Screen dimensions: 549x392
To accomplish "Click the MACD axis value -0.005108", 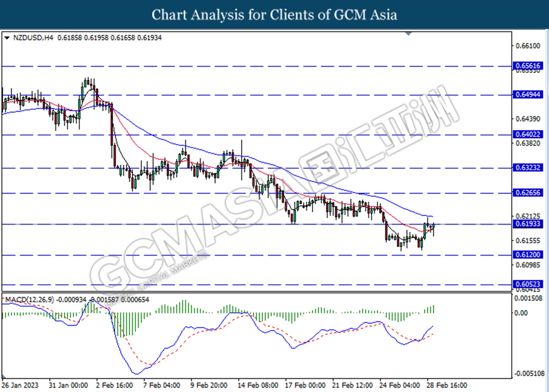I will [x=529, y=373].
